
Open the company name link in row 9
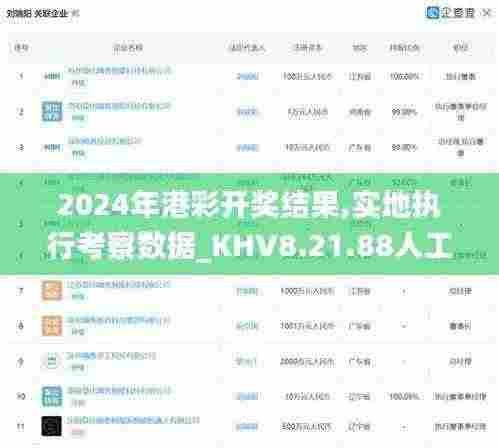(x=111, y=356)
